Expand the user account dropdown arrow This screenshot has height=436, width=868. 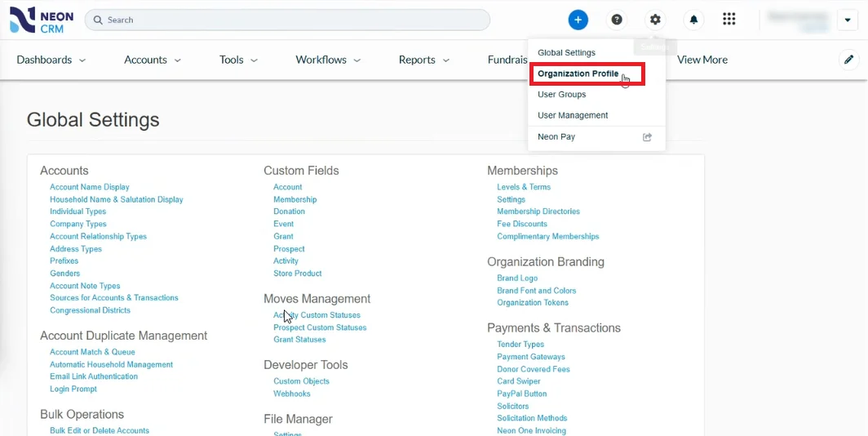(848, 20)
